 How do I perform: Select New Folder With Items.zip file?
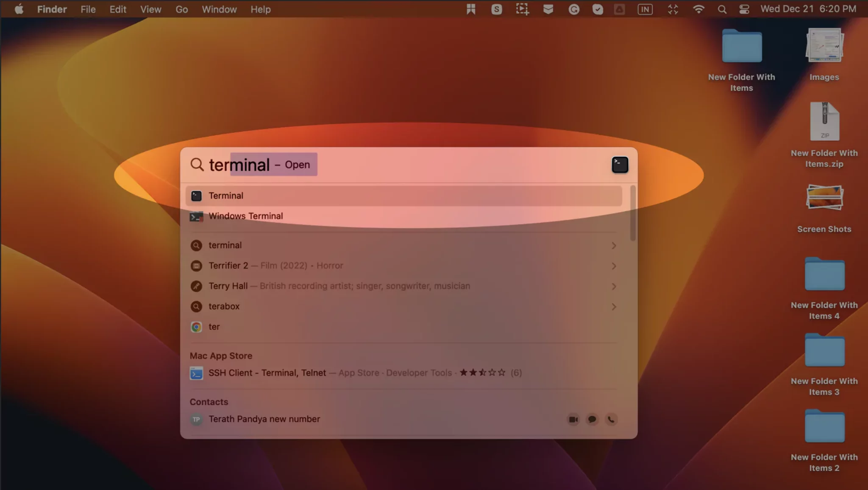824,135
